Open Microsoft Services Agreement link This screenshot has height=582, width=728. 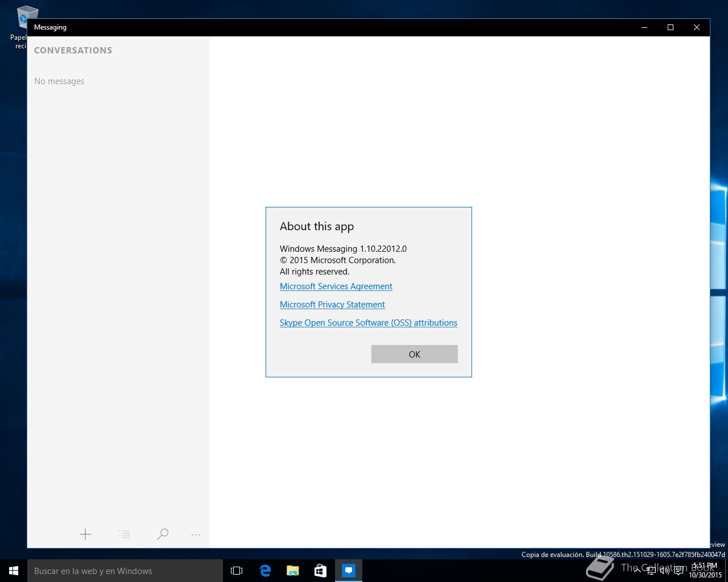tap(336, 286)
